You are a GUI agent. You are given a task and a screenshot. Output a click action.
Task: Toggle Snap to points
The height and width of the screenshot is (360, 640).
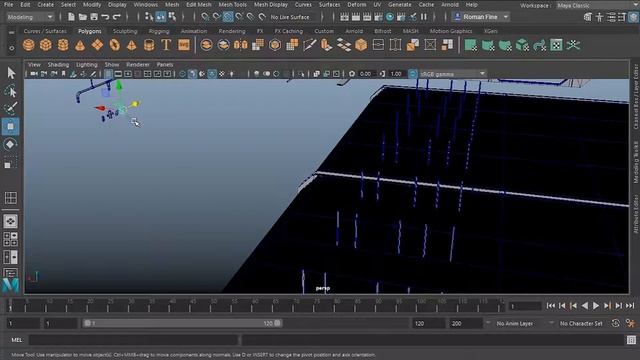click(x=228, y=17)
